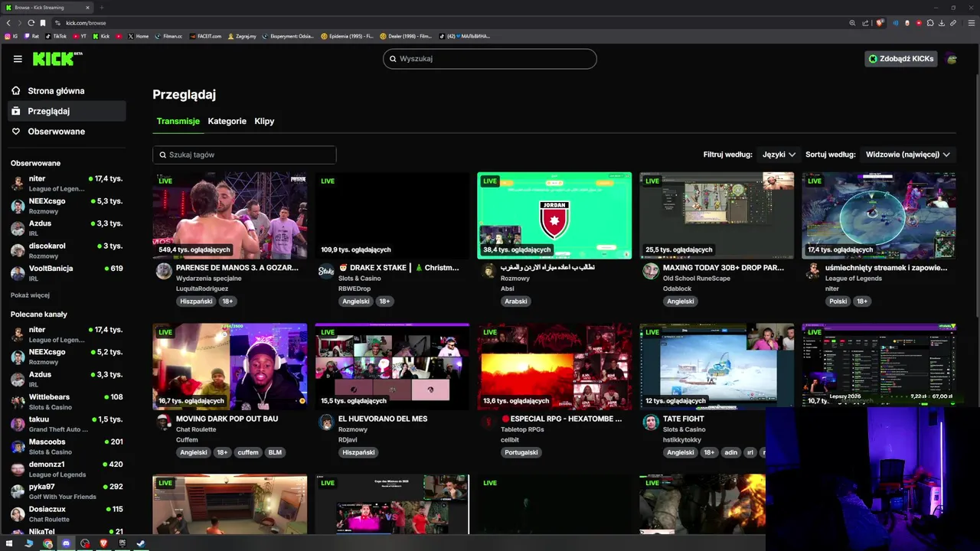This screenshot has width=980, height=551.
Task: Open stream title PARENSE DE MANOS 3
Action: (237, 268)
